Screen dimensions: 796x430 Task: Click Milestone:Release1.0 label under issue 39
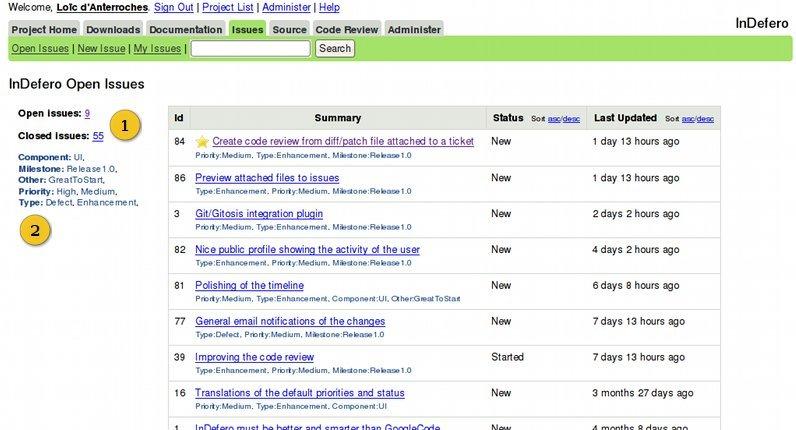coord(372,371)
